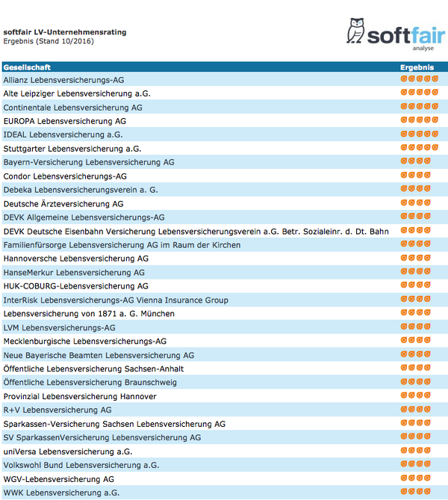Click the rating icons for LVM
Screen dimensions: 448x500
415,327
